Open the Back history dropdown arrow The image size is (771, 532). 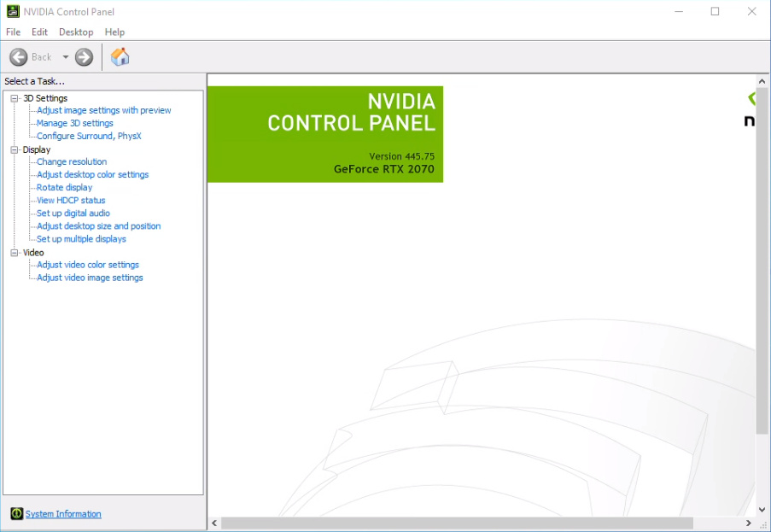point(66,57)
